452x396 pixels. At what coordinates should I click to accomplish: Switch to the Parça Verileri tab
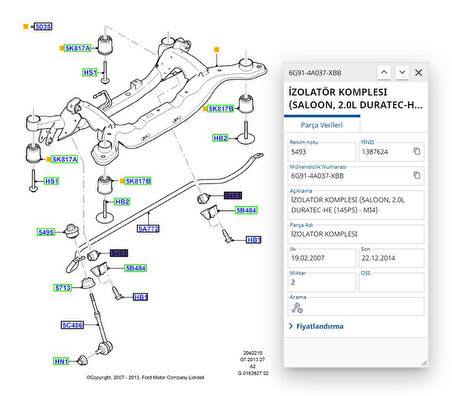click(322, 125)
